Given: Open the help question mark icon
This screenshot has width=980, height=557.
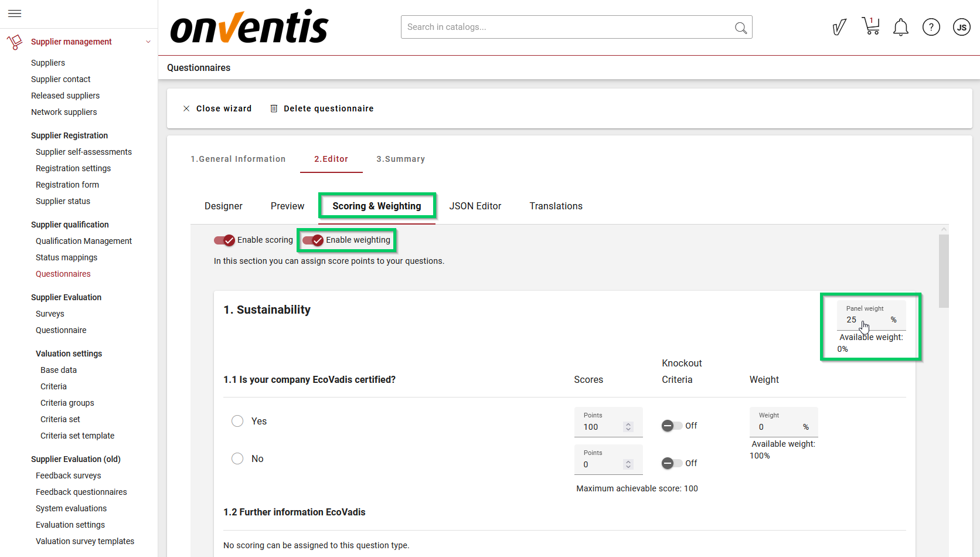Looking at the screenshot, I should point(931,27).
